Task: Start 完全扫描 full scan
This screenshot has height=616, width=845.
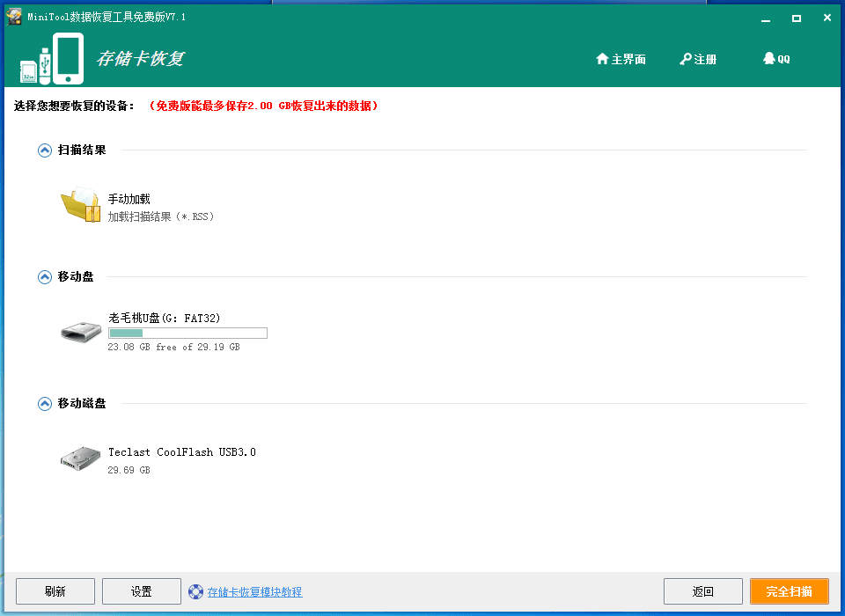Action: 789,591
